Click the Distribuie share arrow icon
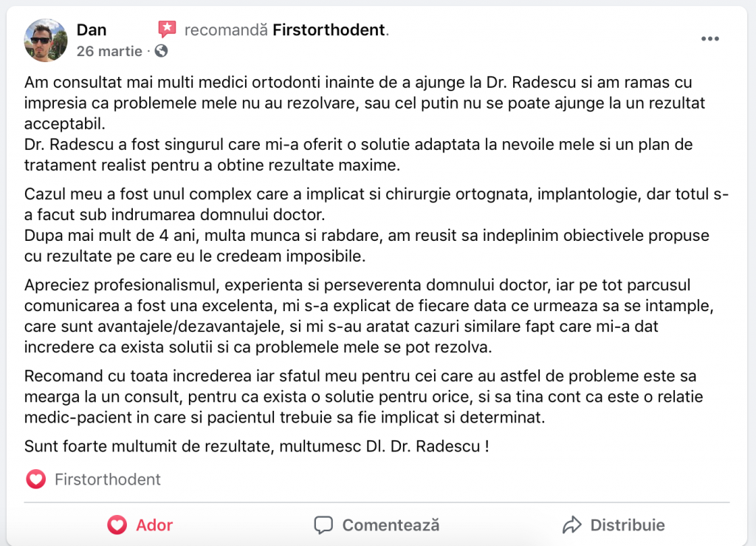 coord(571,525)
